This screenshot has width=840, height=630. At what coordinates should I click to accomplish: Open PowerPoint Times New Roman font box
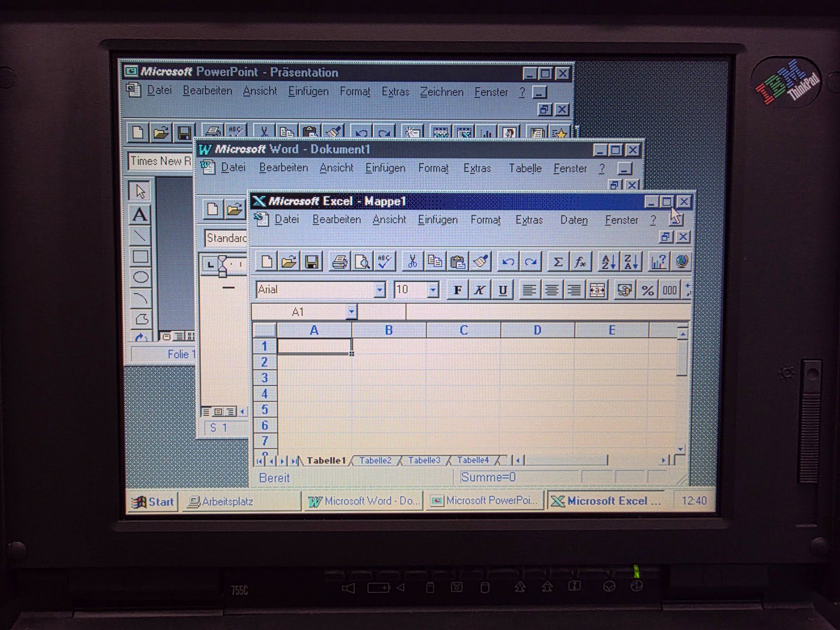point(161,161)
